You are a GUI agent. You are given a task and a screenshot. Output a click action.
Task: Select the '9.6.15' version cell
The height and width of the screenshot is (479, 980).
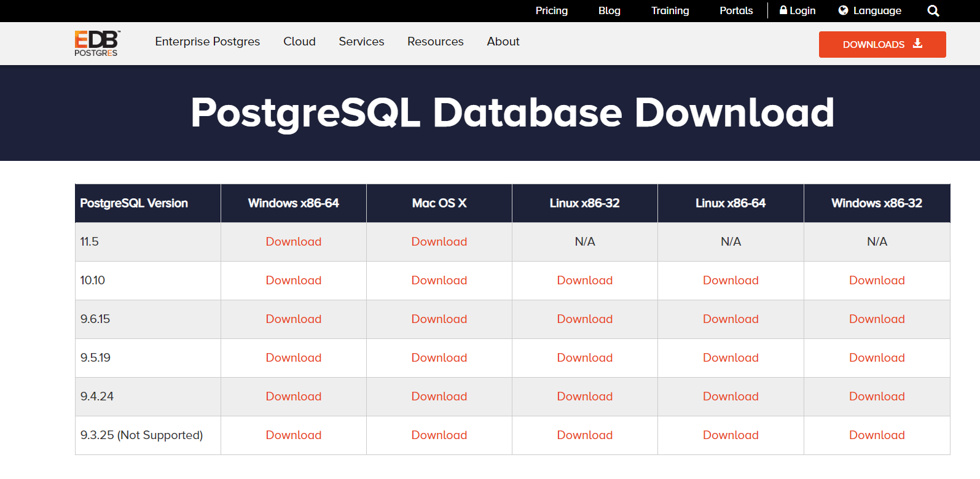(148, 319)
